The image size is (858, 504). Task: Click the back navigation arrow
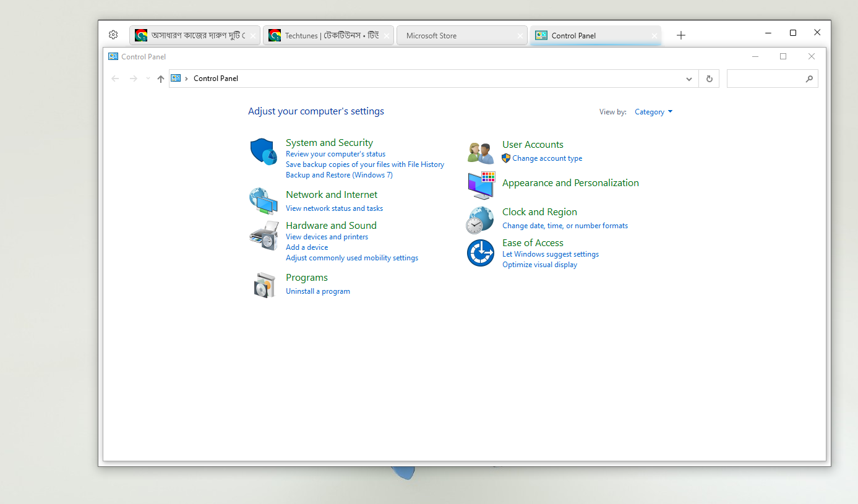(115, 79)
